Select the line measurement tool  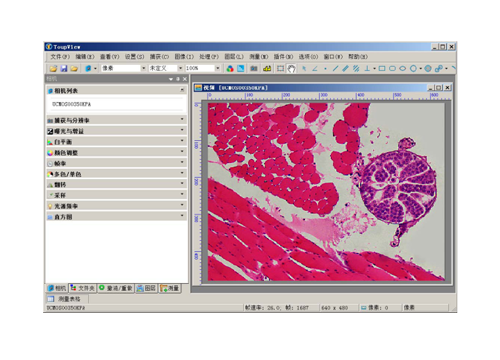click(335, 68)
